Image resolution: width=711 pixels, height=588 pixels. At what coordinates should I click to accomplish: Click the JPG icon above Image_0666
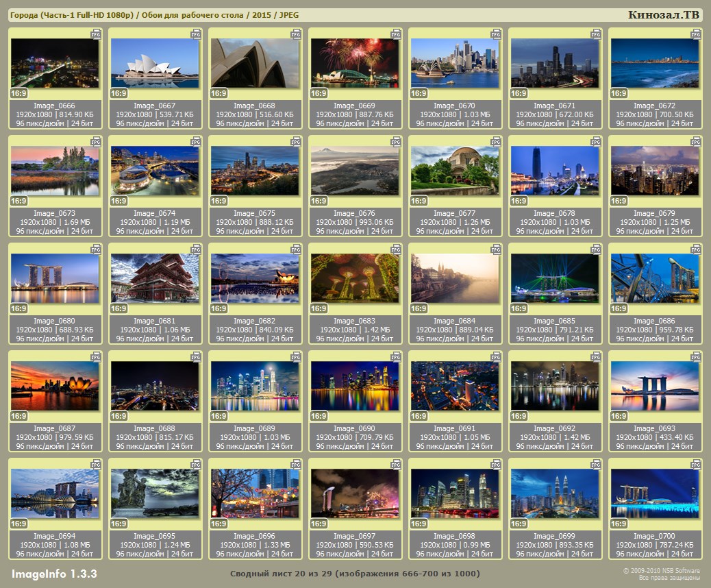[x=96, y=34]
